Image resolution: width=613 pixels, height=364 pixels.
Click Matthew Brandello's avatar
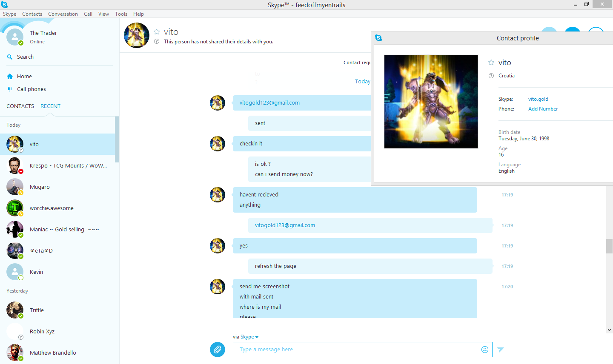tap(15, 353)
